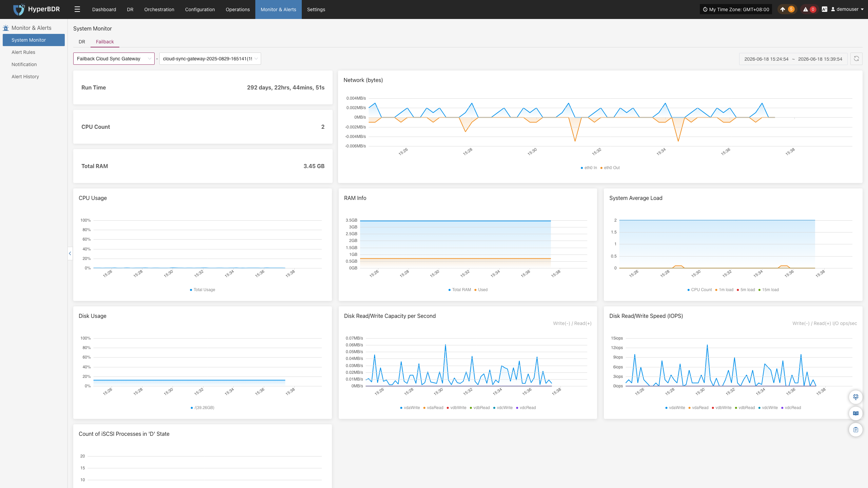The height and width of the screenshot is (488, 868).
Task: Open the cloud-sync-gateway-2025-0829 host dropdown
Action: [x=210, y=59]
